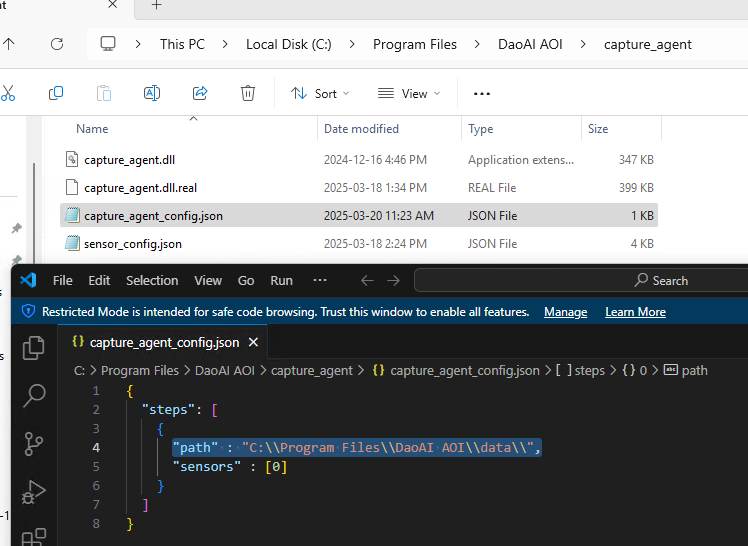The height and width of the screenshot is (546, 748).
Task: Select the capture_agent.dll.real file name
Action: 140,188
